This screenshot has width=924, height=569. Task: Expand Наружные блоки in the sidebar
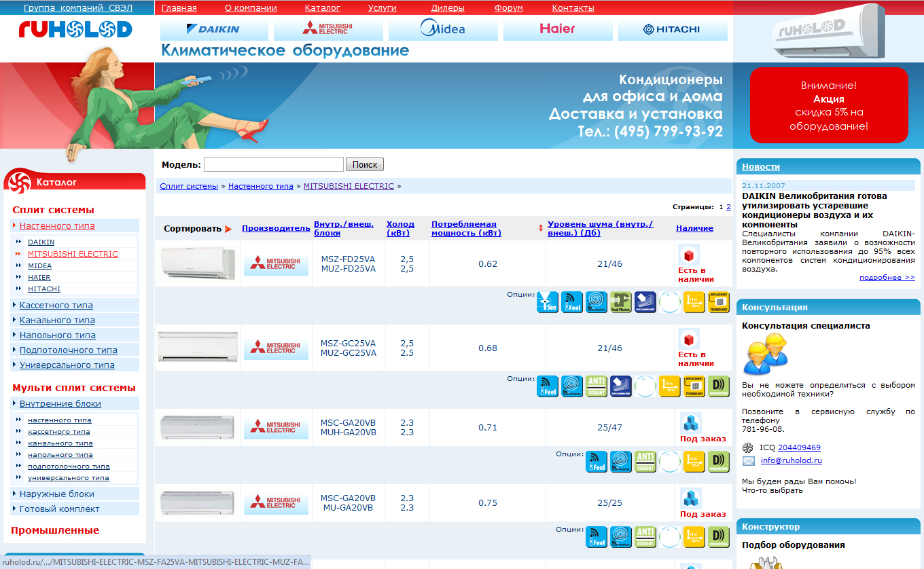click(x=57, y=494)
